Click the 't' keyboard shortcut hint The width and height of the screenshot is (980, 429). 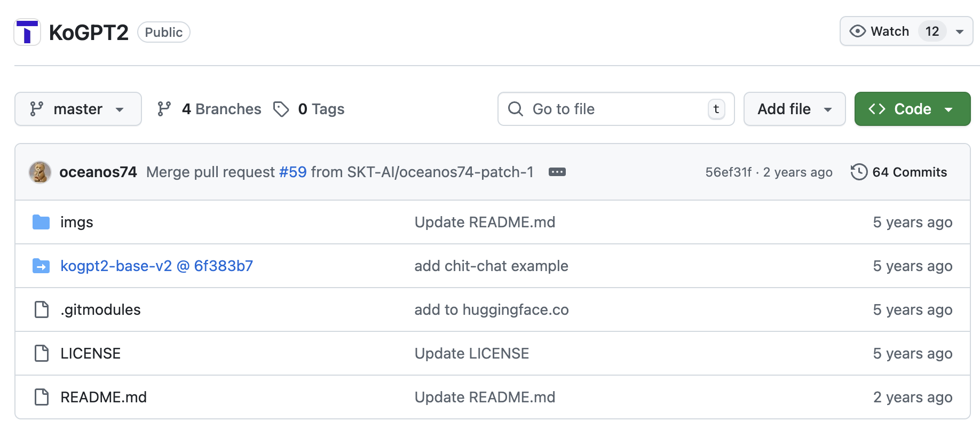coord(716,109)
